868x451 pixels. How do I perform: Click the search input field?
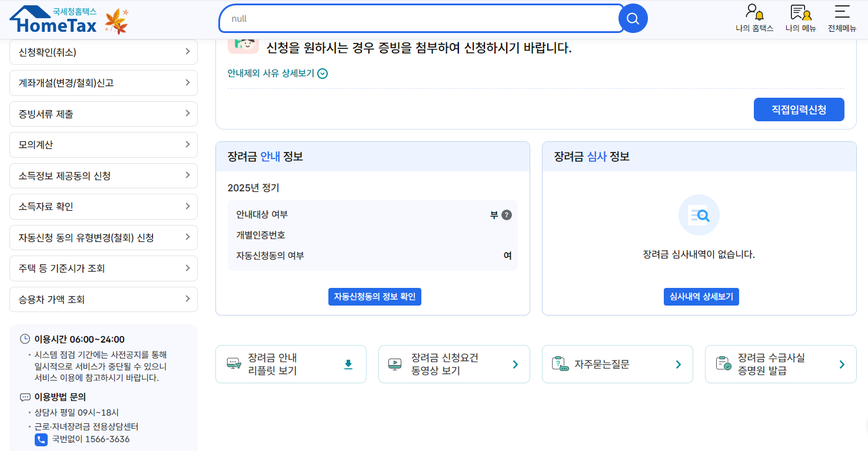421,19
